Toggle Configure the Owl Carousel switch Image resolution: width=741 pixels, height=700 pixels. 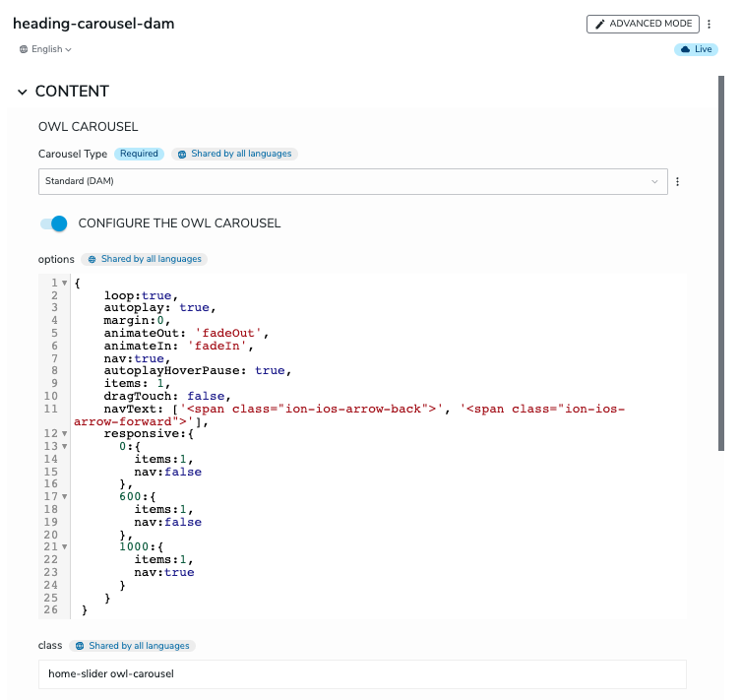point(54,223)
